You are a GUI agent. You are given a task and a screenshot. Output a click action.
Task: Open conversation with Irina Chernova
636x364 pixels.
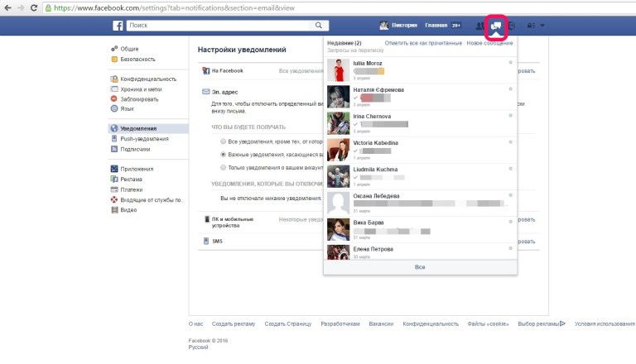tap(420, 122)
